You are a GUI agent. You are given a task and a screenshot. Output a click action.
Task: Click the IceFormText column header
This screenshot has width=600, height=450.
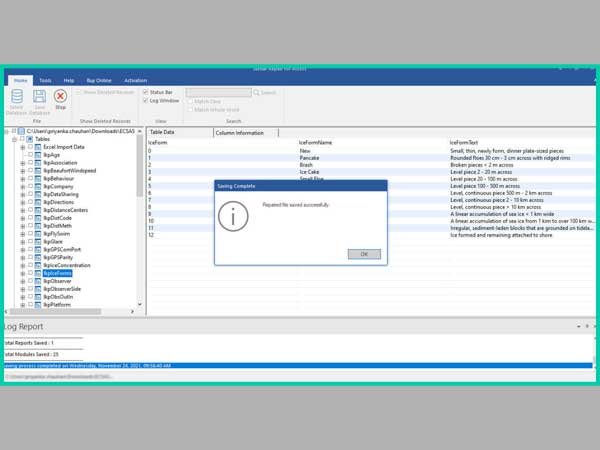point(464,143)
